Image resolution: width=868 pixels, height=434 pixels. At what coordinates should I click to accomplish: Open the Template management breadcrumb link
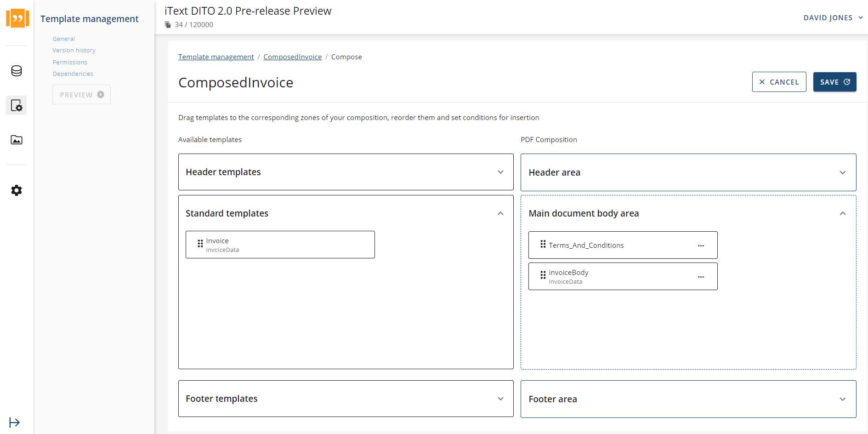tap(216, 57)
